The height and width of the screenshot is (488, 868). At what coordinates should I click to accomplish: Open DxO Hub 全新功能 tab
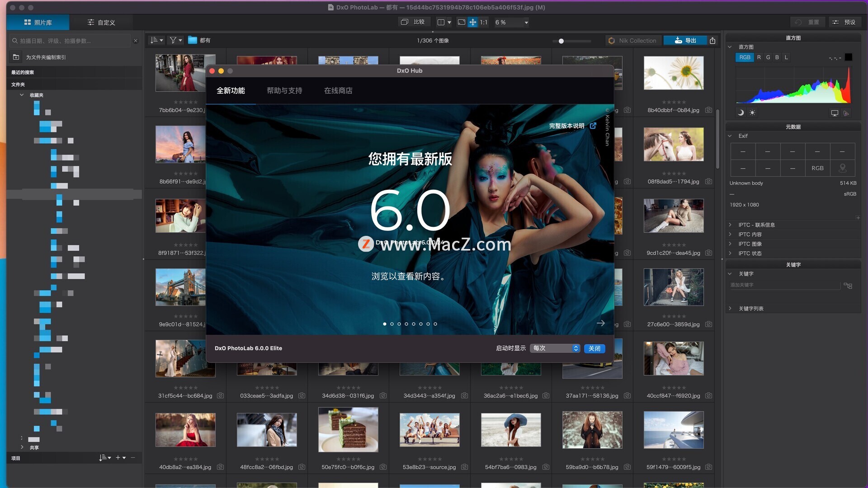click(231, 90)
